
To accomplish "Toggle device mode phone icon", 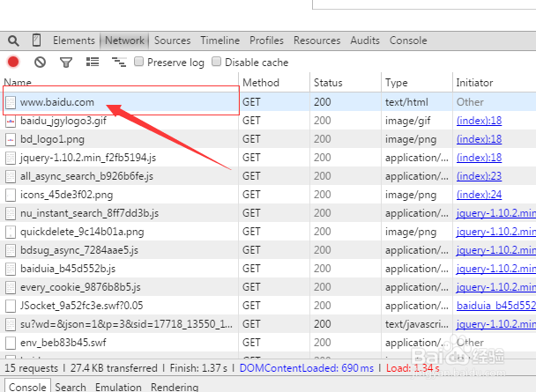I will [x=36, y=41].
